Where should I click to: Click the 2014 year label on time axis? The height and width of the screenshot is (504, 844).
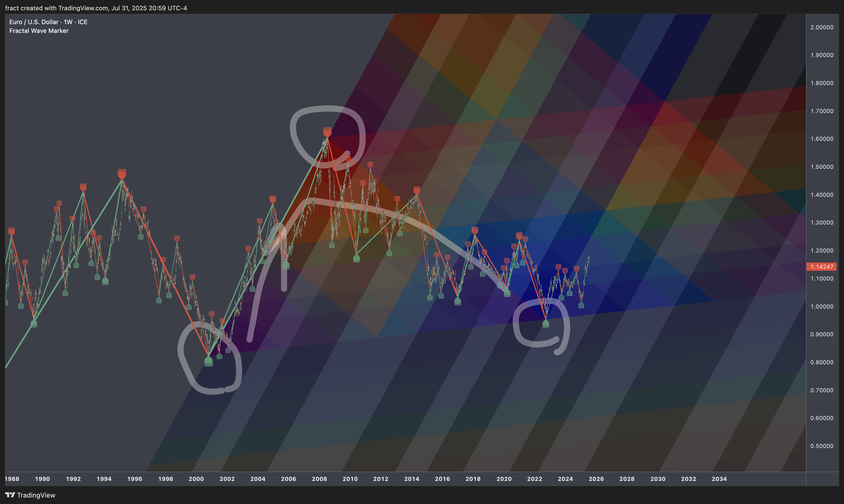412,479
